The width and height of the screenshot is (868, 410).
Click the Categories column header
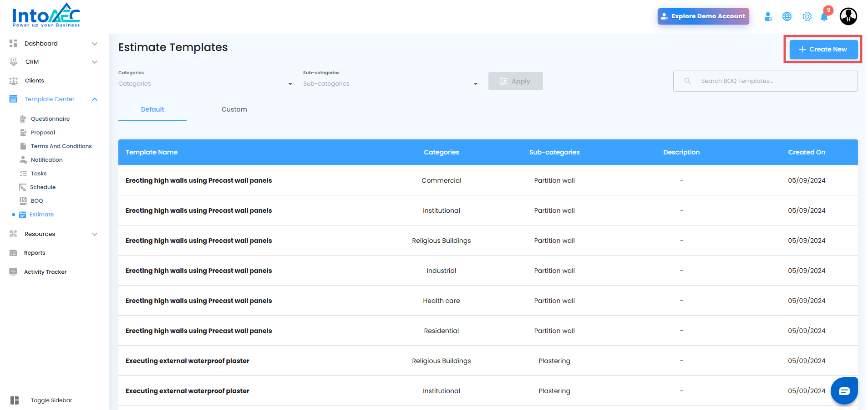(442, 152)
